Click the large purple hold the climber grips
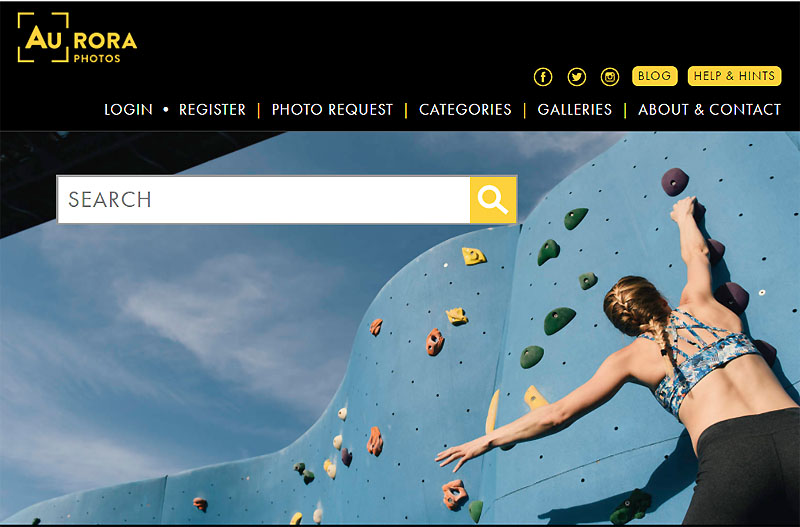 tap(675, 182)
